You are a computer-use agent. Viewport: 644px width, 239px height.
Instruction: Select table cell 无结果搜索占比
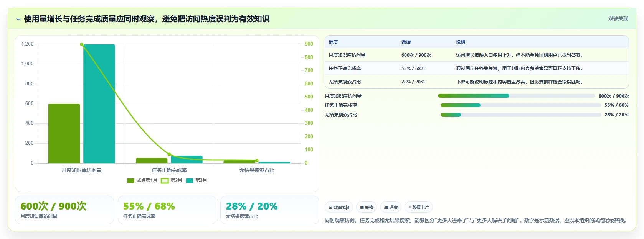coord(345,82)
